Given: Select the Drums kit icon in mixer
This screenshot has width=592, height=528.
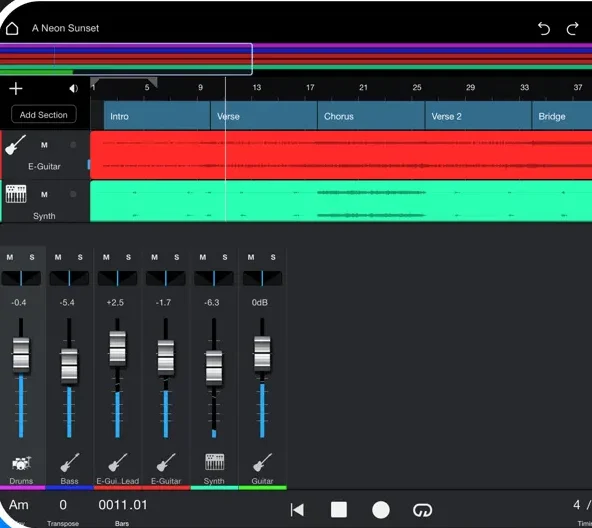Looking at the screenshot, I should point(21,463).
